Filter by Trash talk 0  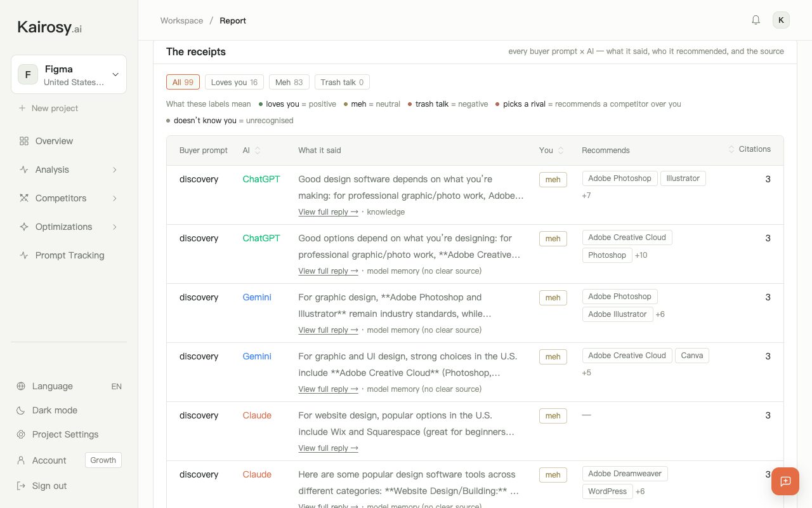pyautogui.click(x=342, y=83)
